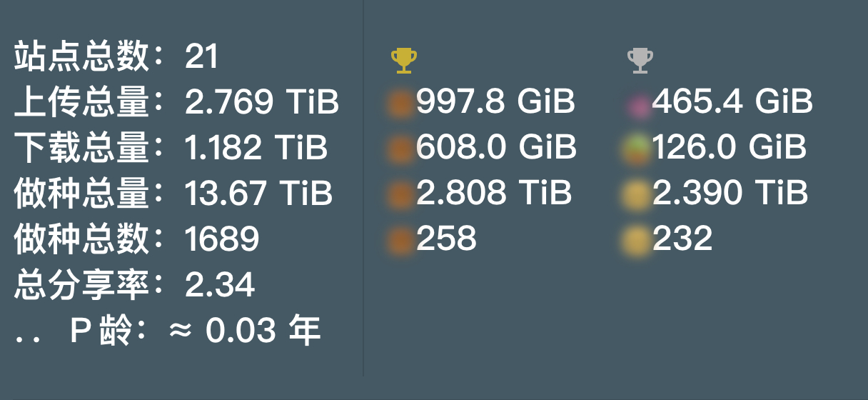Viewport: 868px width, 400px height.
Task: Click the 下载总量 1.182 TiB line
Action: [x=171, y=148]
